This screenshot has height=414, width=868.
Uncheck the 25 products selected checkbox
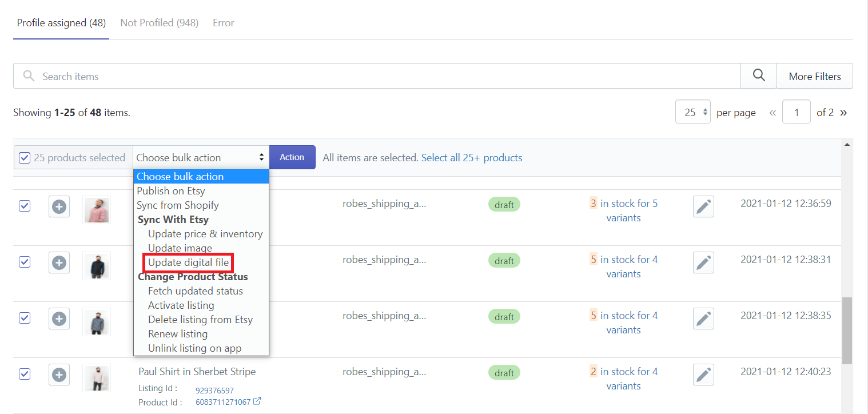(x=25, y=158)
